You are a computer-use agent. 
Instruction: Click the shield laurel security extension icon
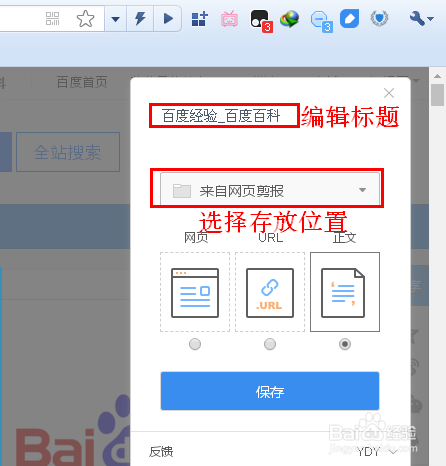coord(379,18)
